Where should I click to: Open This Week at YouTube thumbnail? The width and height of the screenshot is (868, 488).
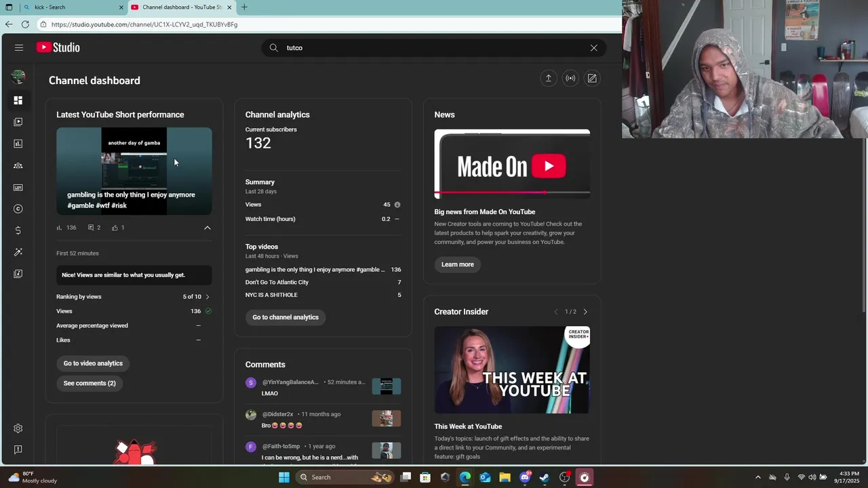(512, 370)
